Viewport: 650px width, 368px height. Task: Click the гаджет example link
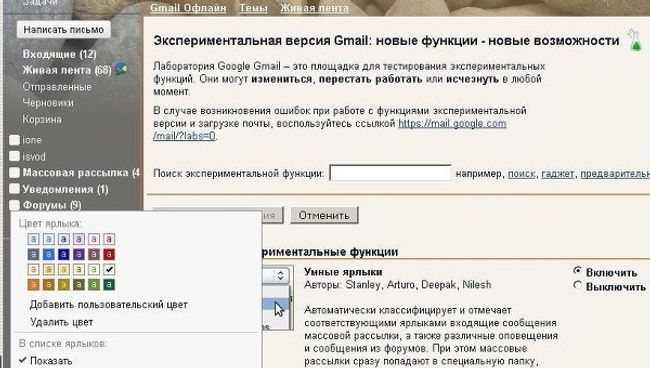[558, 174]
